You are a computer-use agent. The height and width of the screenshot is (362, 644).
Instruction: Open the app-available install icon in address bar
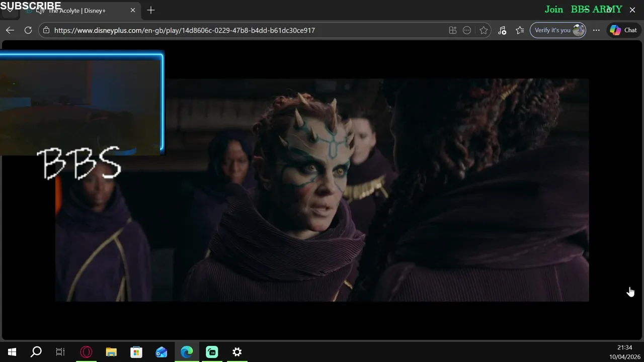pyautogui.click(x=453, y=30)
